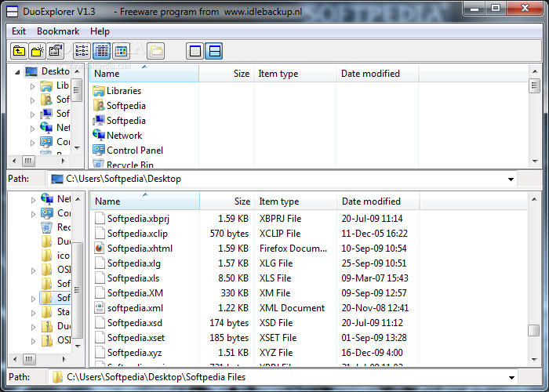Image resolution: width=549 pixels, height=392 pixels.
Task: Select the Softpedia computer icon in upper list
Action: pyautogui.click(x=99, y=121)
